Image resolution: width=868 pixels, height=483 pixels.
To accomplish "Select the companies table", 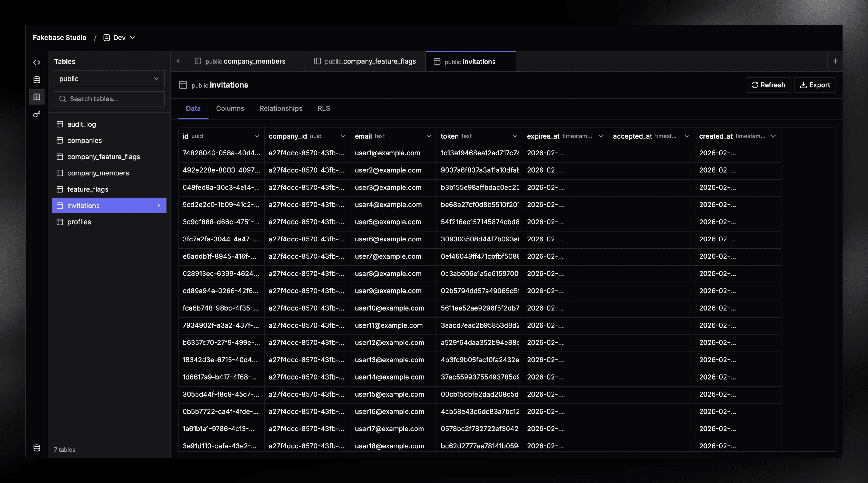I will tap(84, 140).
